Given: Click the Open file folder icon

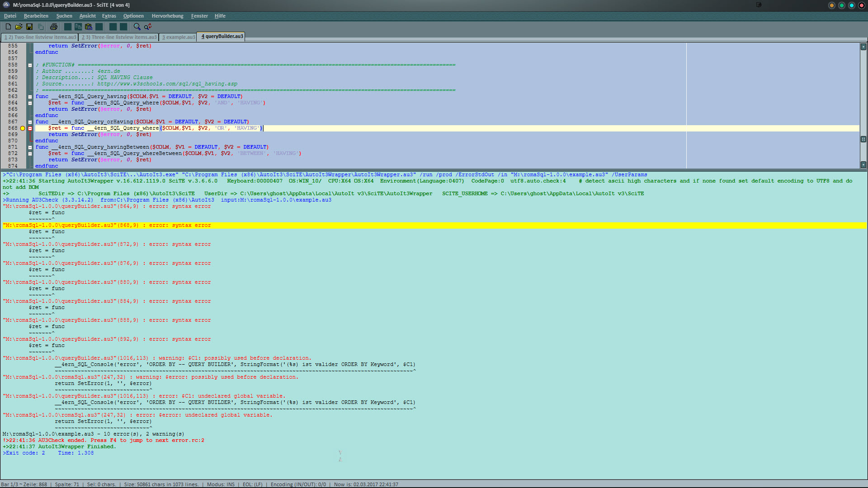Looking at the screenshot, I should pos(19,27).
